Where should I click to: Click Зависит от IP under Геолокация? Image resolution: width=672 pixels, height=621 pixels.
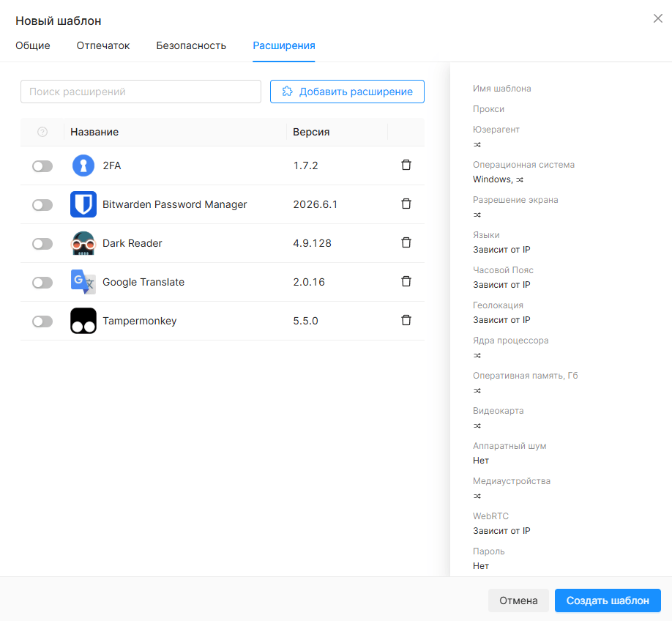[x=501, y=320]
